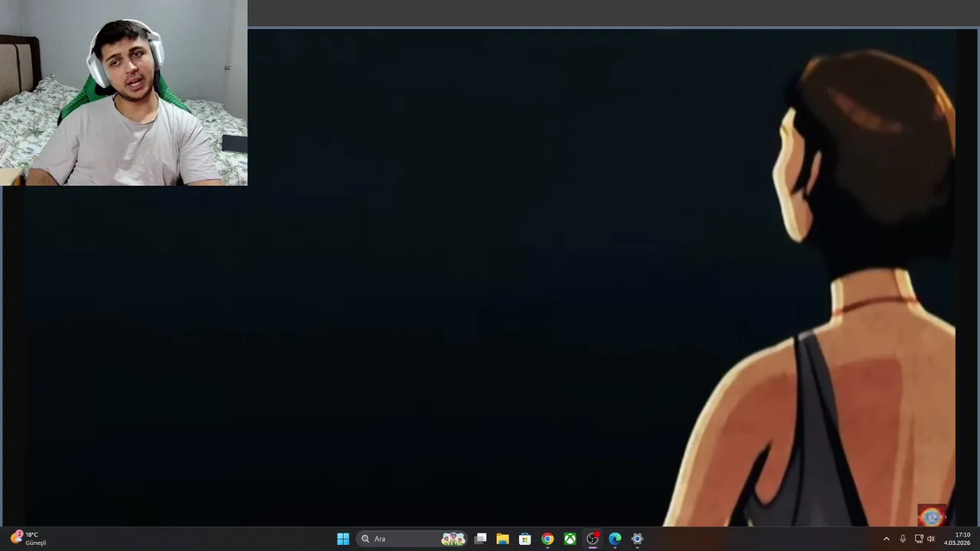Viewport: 980px width, 551px height.
Task: Open the Windows Start menu
Action: 343,539
